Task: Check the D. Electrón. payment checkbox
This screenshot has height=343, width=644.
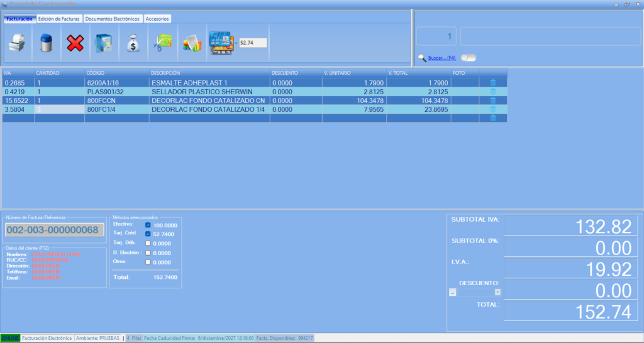Action: coord(148,253)
